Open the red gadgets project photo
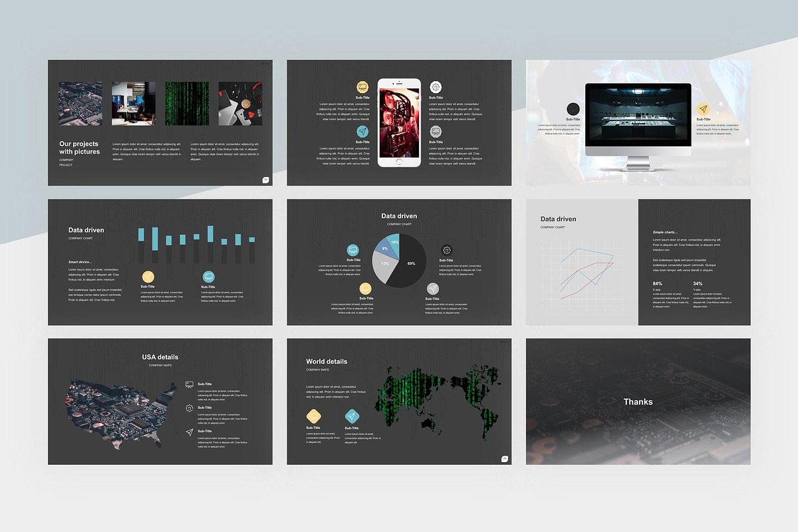The image size is (798, 532). (240, 103)
